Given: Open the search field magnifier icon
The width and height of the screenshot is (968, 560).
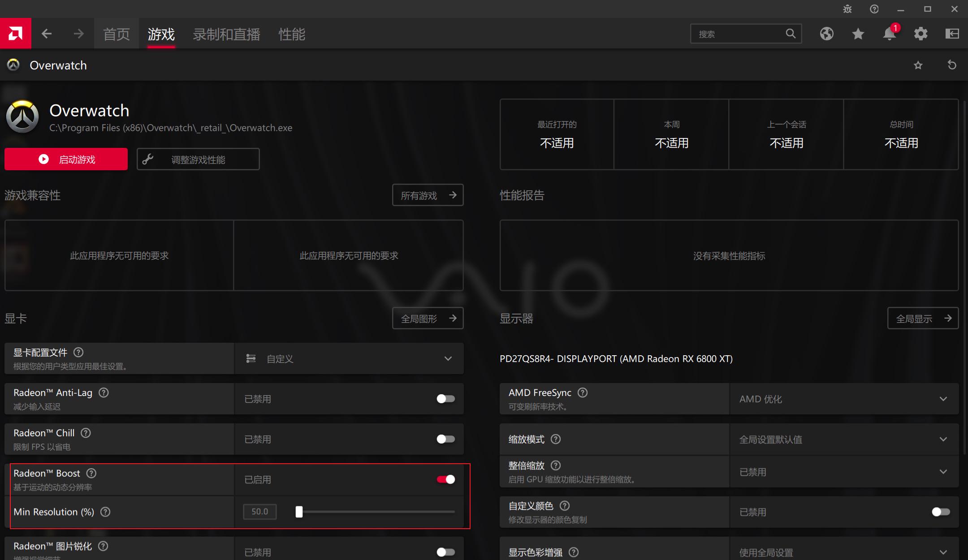Looking at the screenshot, I should point(790,34).
